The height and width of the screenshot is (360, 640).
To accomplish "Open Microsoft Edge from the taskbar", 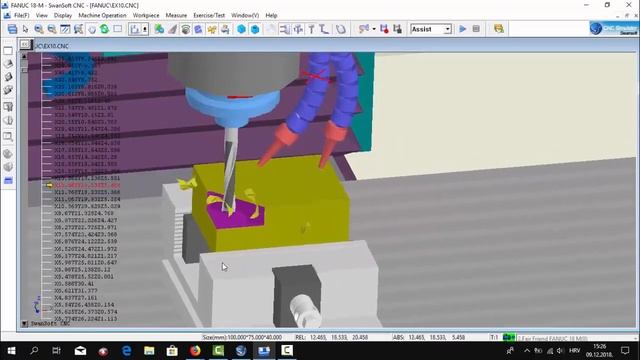I will point(127,351).
